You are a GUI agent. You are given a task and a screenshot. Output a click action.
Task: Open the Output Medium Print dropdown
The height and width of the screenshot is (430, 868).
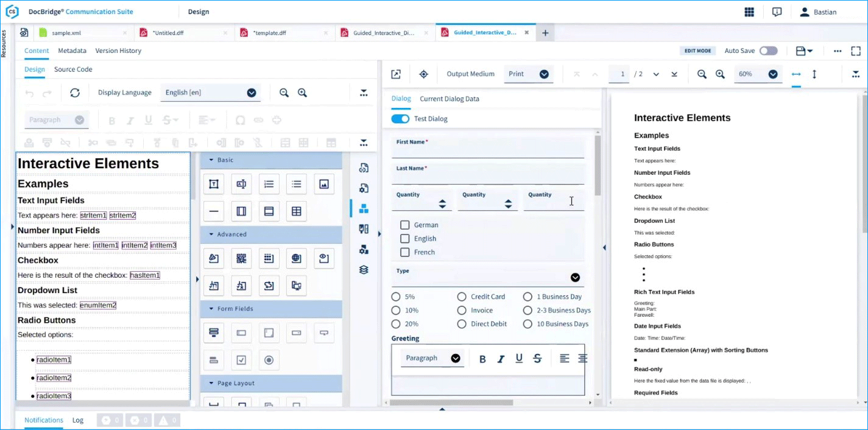pyautogui.click(x=529, y=74)
